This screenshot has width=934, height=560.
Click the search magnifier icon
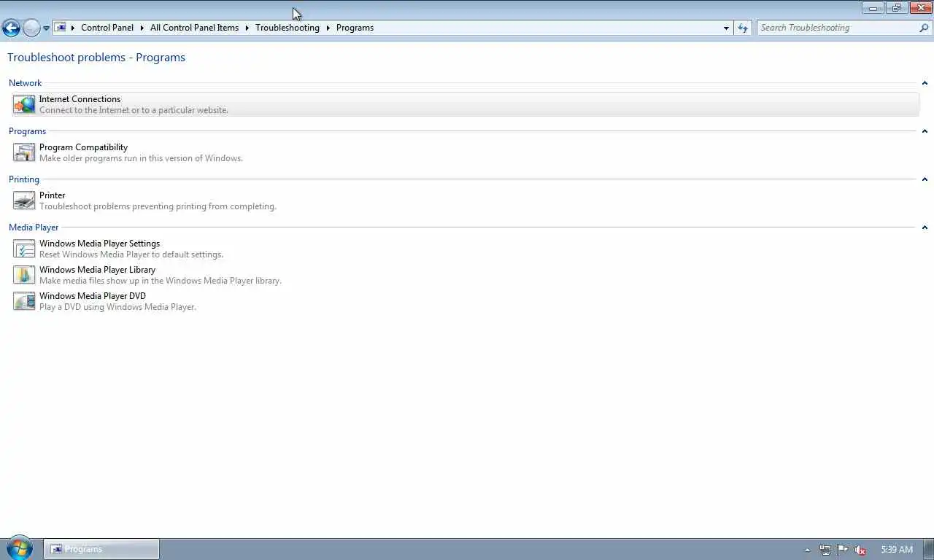point(924,28)
